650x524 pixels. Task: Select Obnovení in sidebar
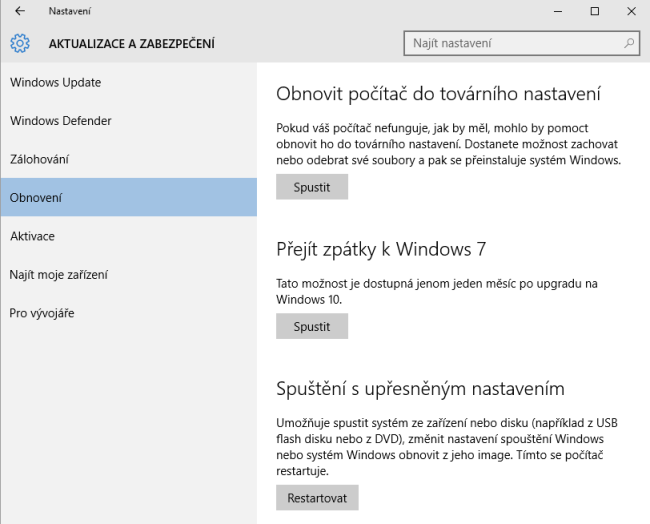pyautogui.click(x=129, y=197)
